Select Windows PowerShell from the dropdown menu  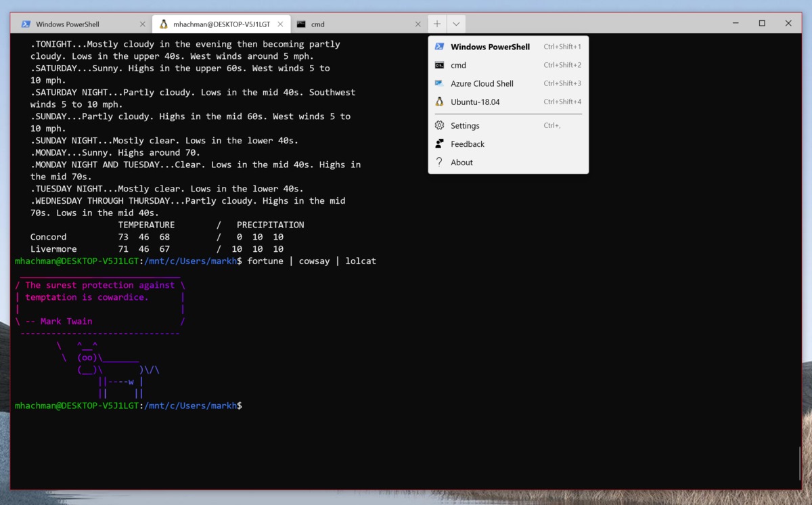pos(490,47)
